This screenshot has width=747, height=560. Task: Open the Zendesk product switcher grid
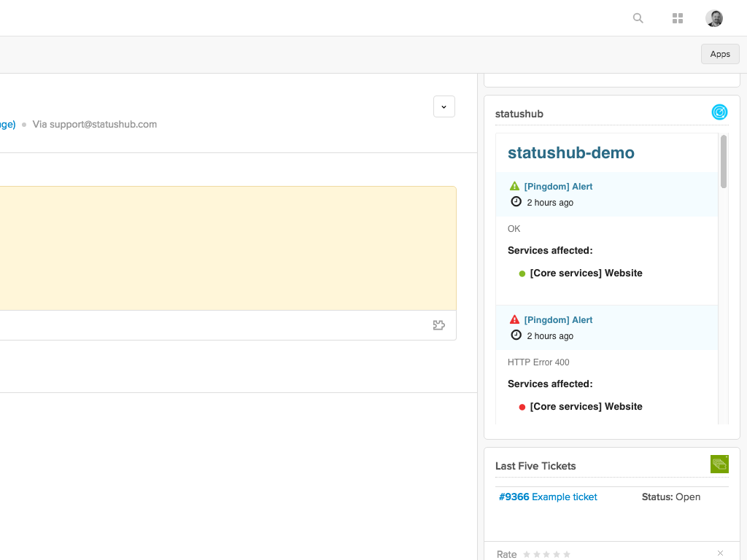(677, 18)
